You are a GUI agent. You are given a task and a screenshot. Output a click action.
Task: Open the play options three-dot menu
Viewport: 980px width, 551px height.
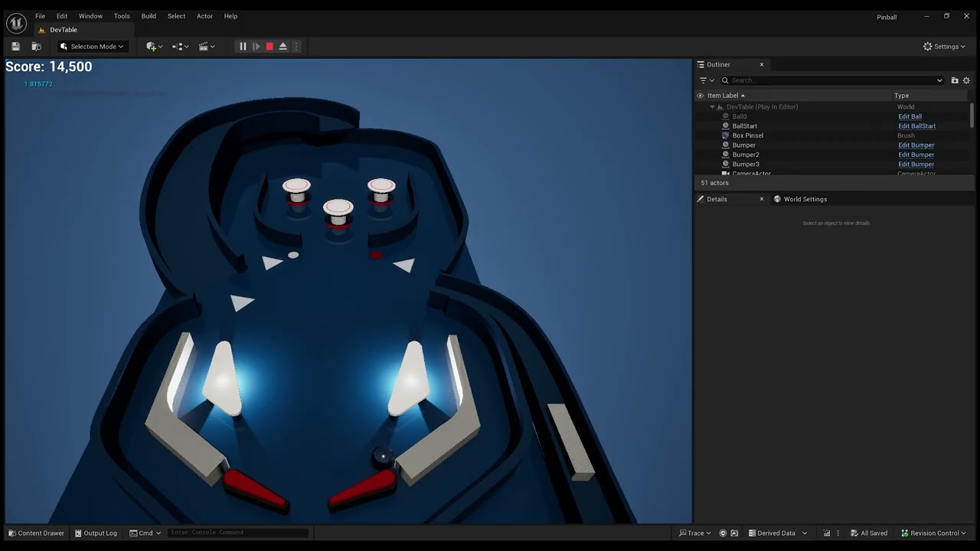[x=296, y=47]
